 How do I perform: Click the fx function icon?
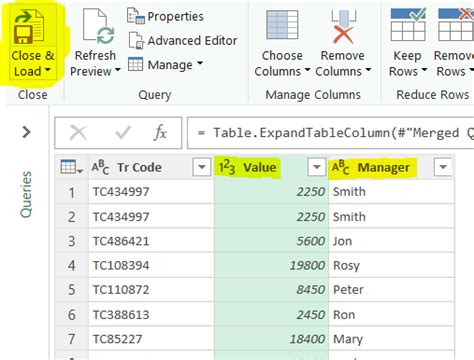coord(160,133)
